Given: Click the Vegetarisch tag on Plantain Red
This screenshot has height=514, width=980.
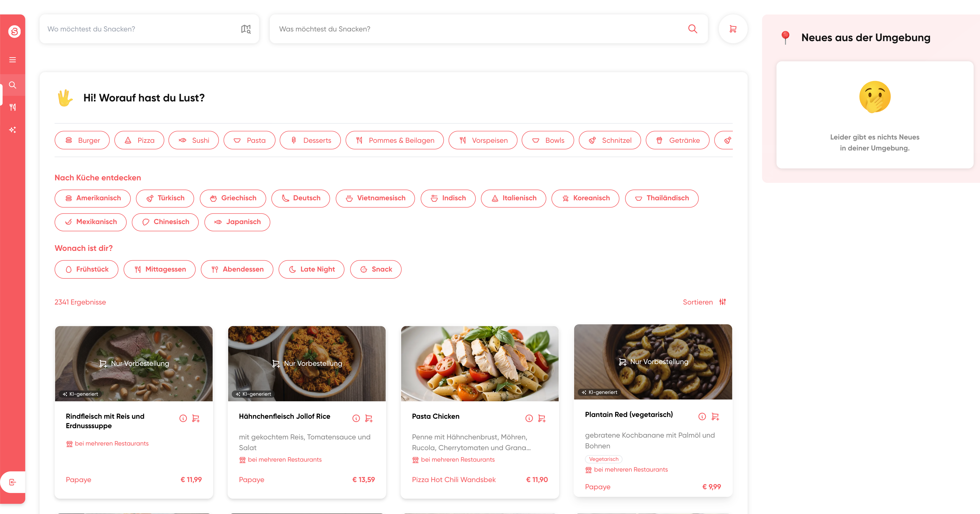Looking at the screenshot, I should click(603, 459).
